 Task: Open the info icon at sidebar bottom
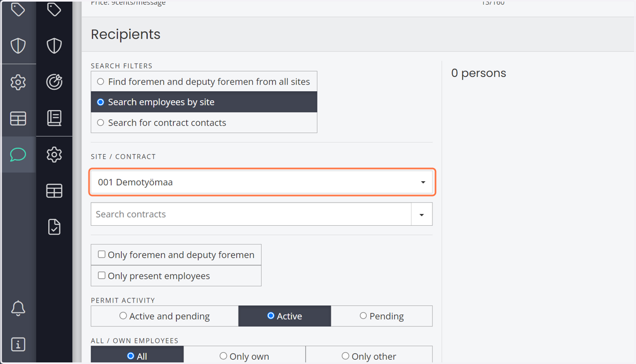pos(18,344)
